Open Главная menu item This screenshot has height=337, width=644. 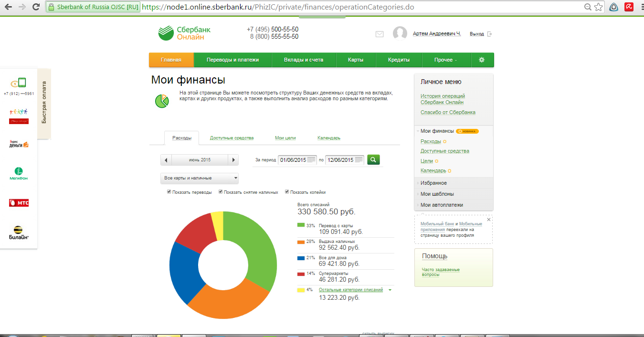[171, 60]
